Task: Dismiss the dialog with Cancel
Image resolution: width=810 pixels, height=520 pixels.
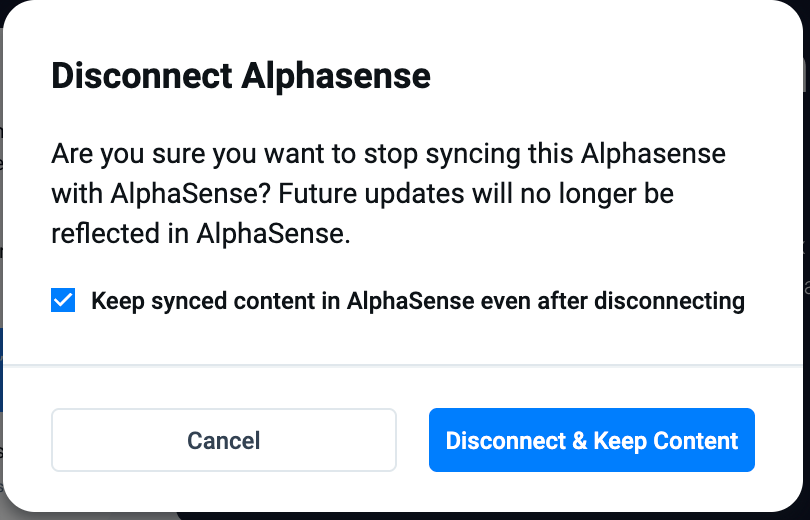Action: pos(224,440)
